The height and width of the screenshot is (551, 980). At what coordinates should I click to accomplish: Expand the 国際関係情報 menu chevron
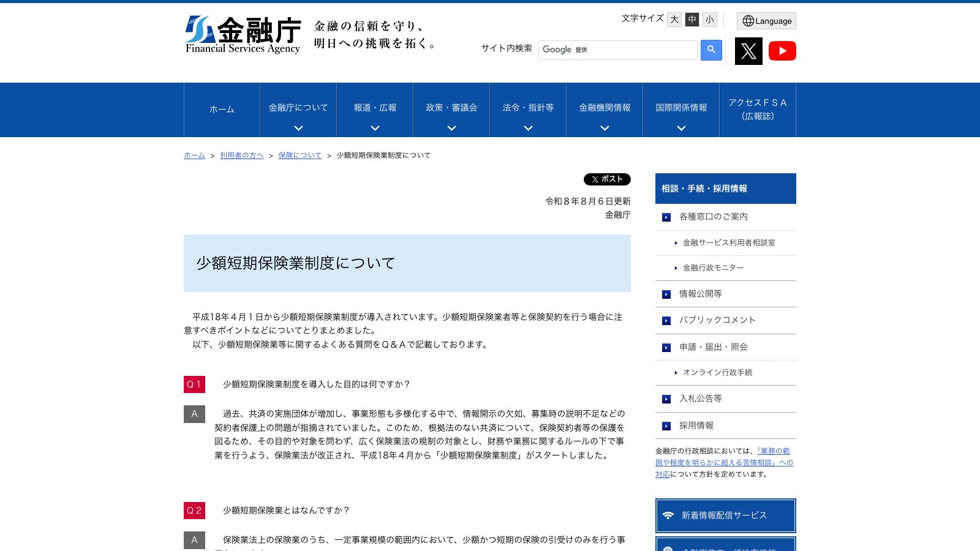tap(681, 129)
